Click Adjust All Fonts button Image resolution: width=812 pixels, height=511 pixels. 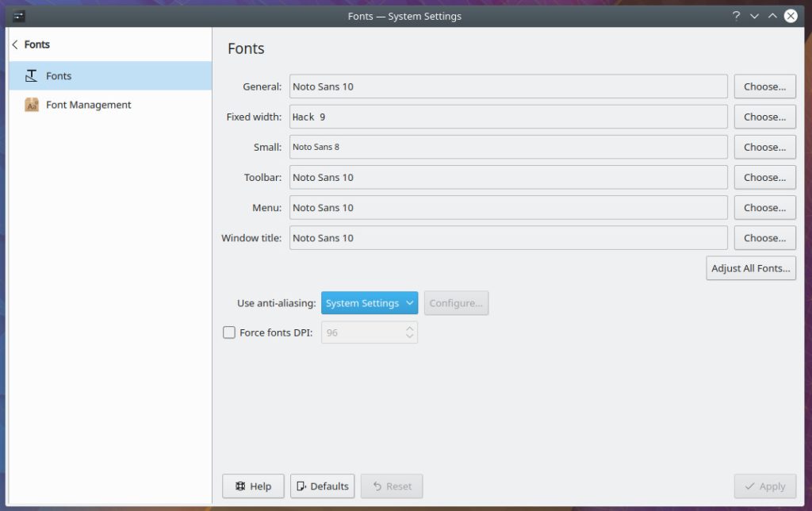(x=750, y=268)
